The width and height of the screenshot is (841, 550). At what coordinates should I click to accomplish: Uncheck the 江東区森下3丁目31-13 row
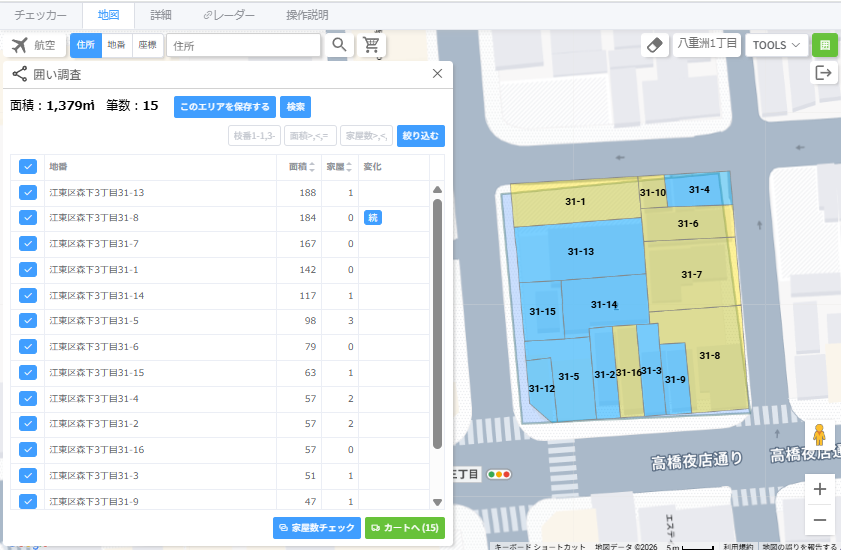pos(28,193)
